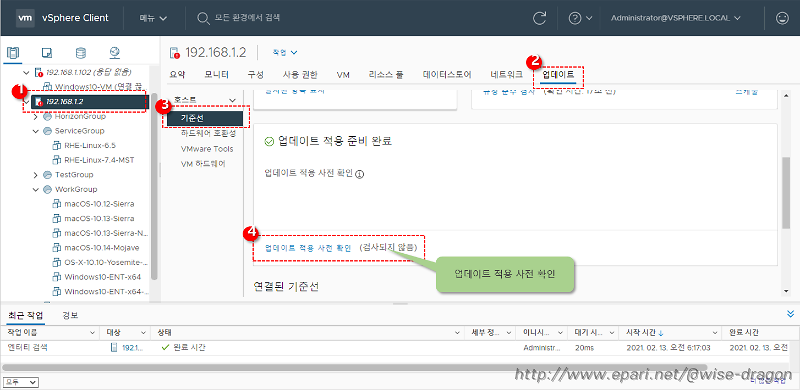The width and height of the screenshot is (800, 390).
Task: Expand the TestGroup tree node
Action: (x=36, y=175)
